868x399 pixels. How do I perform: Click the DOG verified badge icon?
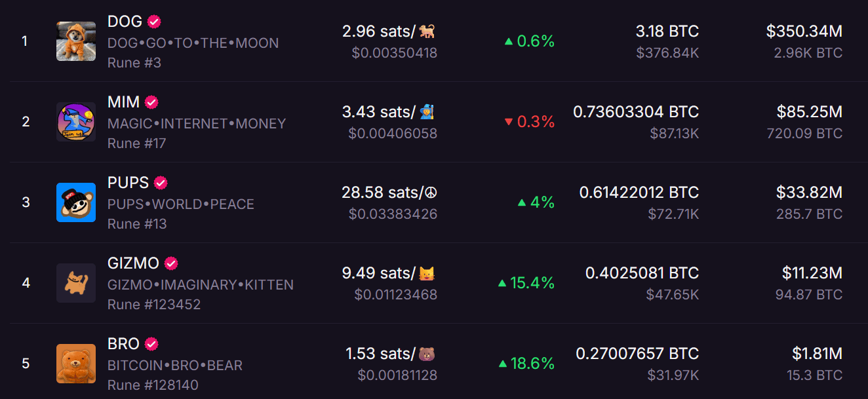154,22
